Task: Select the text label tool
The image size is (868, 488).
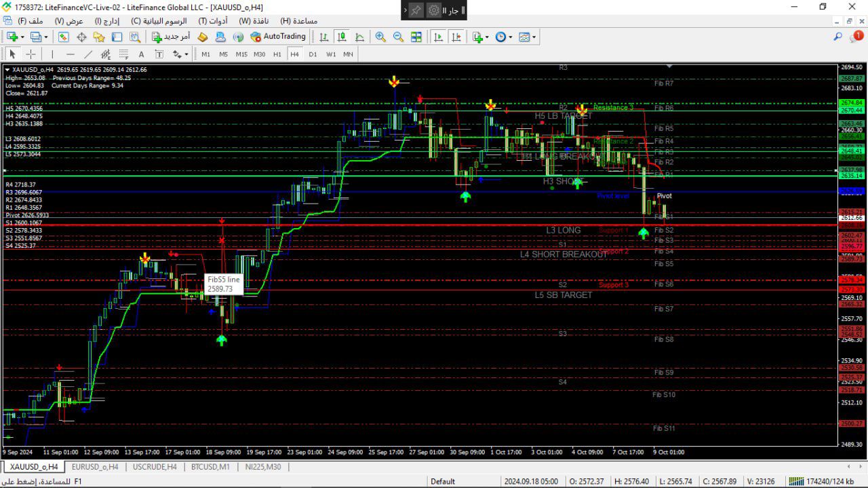Action: tap(141, 54)
